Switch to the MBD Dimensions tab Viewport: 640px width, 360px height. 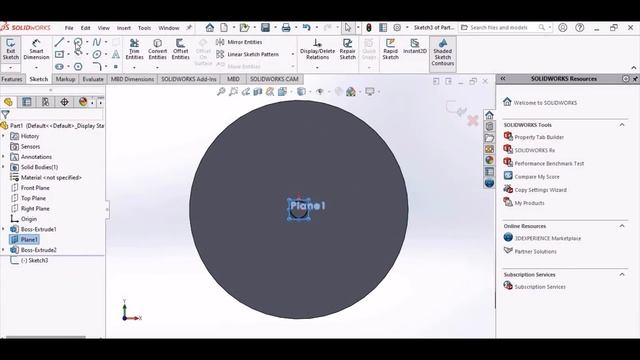click(x=132, y=79)
